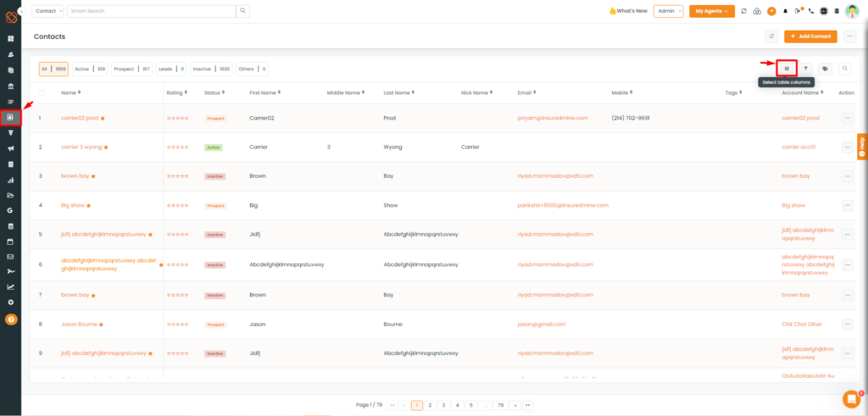Viewport: 868px width, 416px height.
Task: Open action menu for Jason Bourne row
Action: coord(848,324)
